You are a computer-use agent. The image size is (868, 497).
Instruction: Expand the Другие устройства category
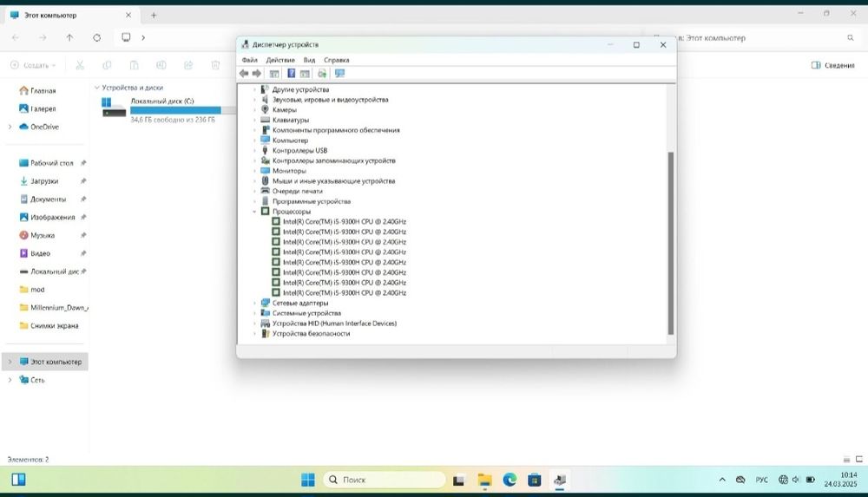pos(254,89)
